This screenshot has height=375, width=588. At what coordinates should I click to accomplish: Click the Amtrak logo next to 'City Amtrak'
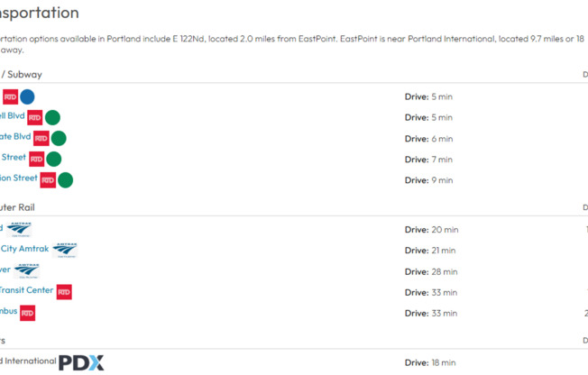[65, 250]
